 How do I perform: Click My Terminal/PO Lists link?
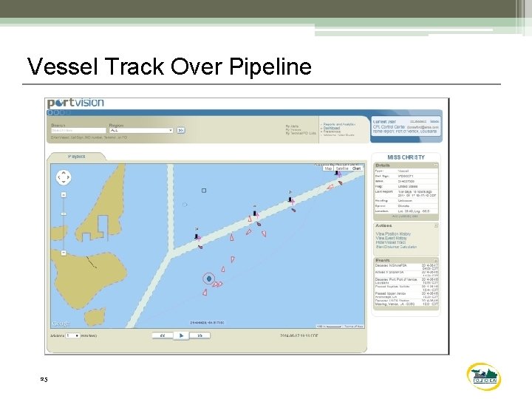click(x=301, y=133)
